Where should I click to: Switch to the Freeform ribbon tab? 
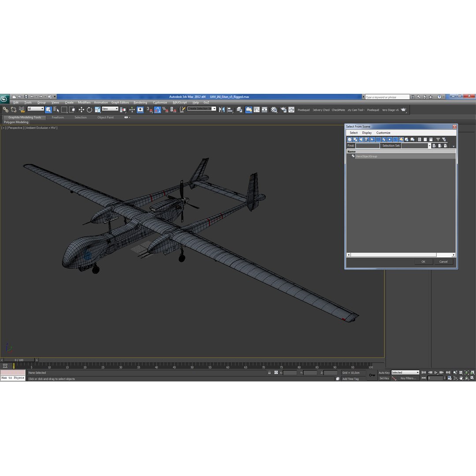(x=58, y=118)
